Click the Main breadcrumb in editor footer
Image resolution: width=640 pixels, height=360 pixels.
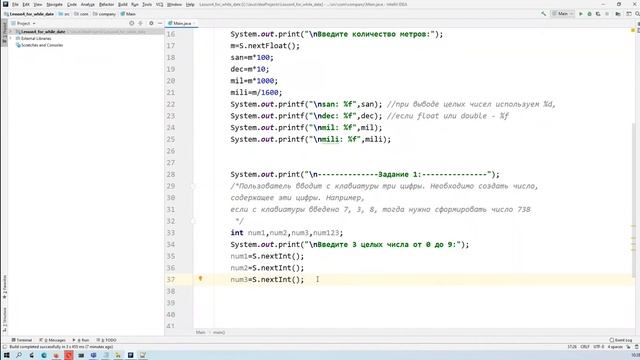pos(200,333)
